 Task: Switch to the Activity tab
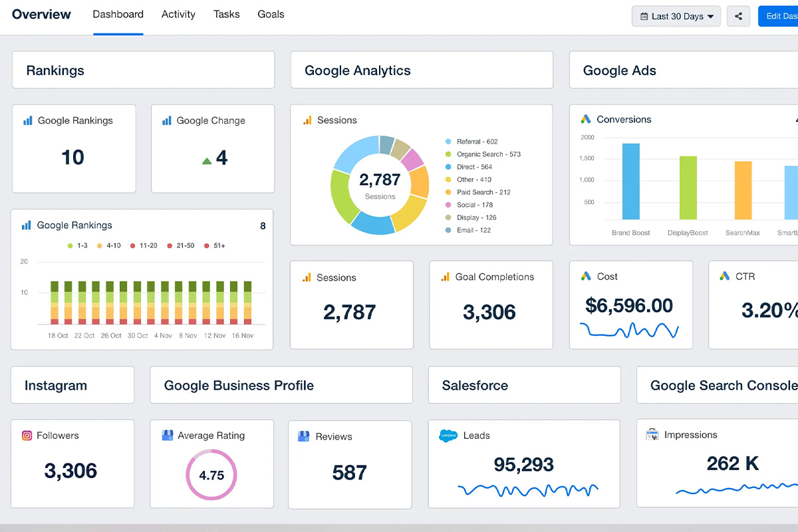(178, 14)
